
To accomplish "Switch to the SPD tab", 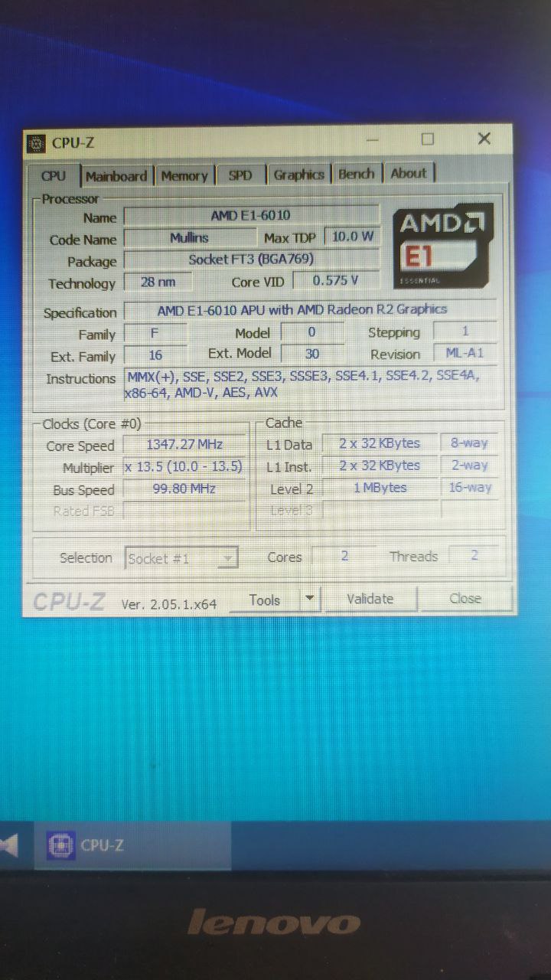I will pyautogui.click(x=240, y=175).
